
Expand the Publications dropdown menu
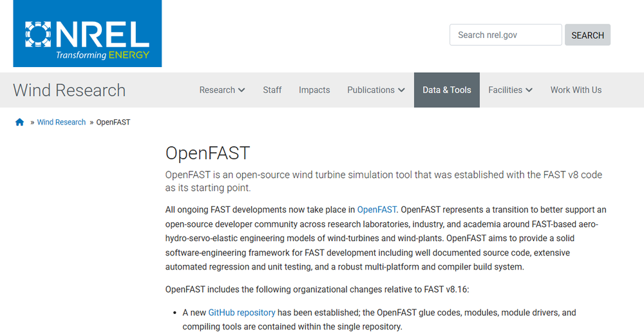coord(376,90)
